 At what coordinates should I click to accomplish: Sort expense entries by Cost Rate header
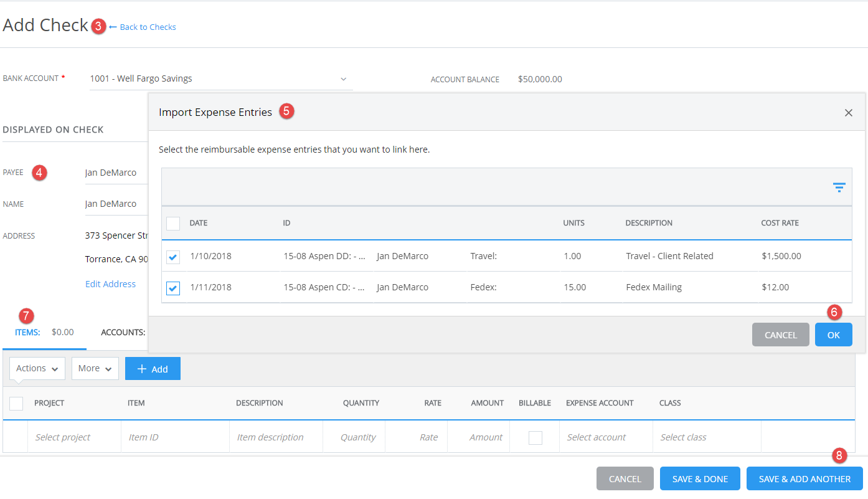pos(780,223)
